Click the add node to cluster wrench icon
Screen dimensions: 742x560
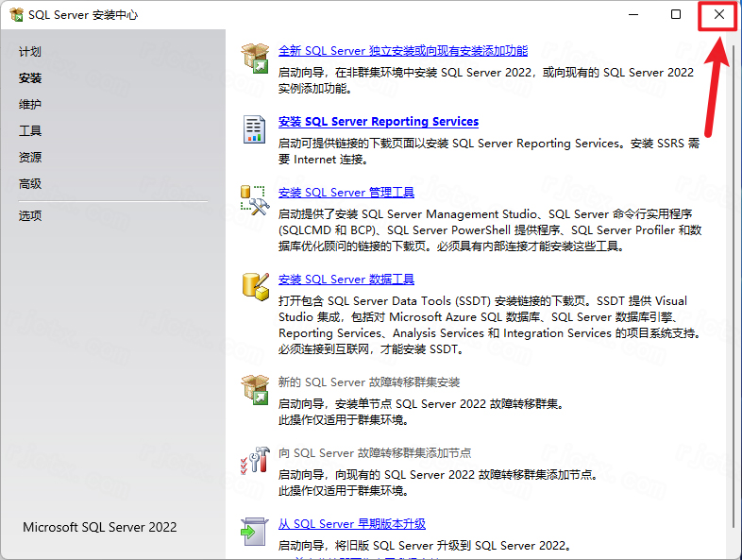(255, 460)
